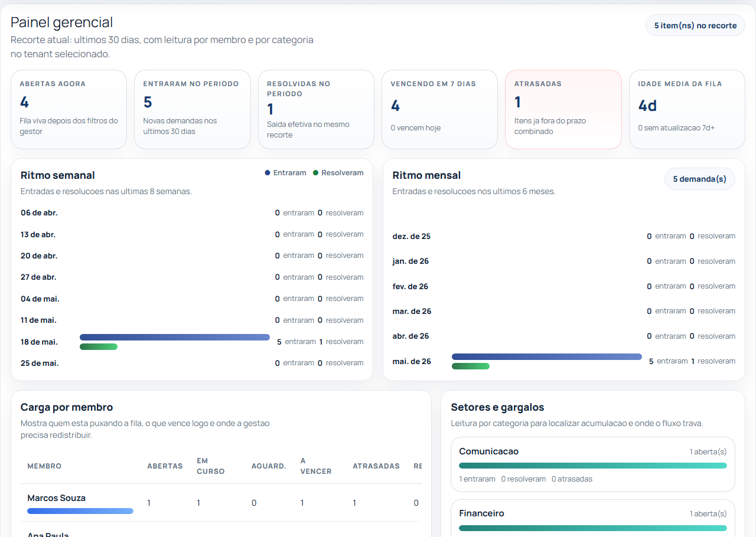Click the teal bar in the Comunicacao card

pos(593,466)
